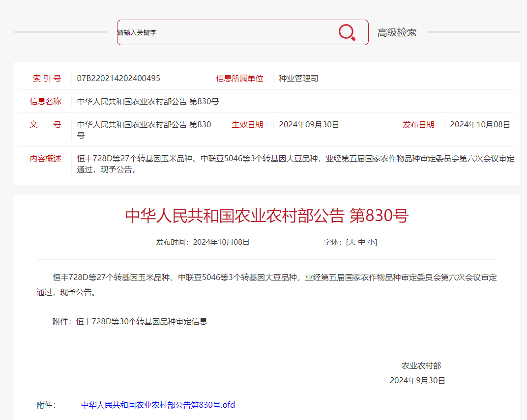This screenshot has width=527, height=420.
Task: Click the 发布日期 label
Action: pyautogui.click(x=418, y=125)
